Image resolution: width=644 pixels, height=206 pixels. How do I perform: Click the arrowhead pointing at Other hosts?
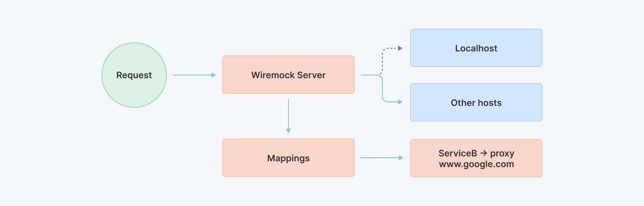400,102
